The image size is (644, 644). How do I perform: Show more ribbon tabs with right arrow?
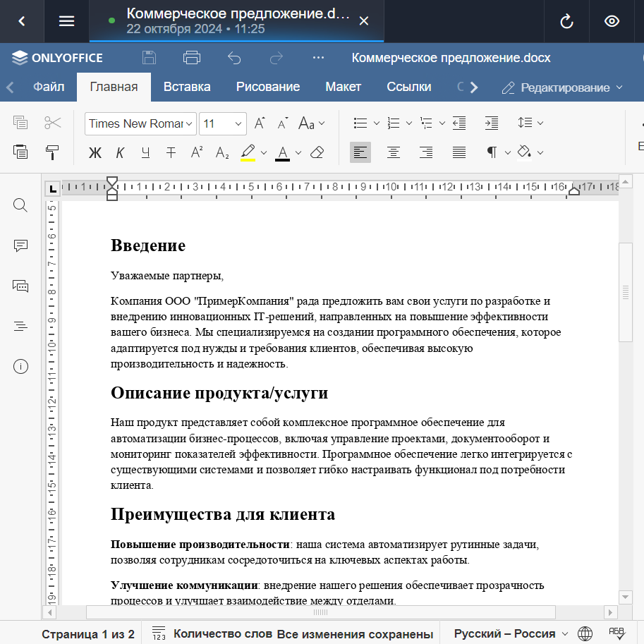[x=474, y=87]
